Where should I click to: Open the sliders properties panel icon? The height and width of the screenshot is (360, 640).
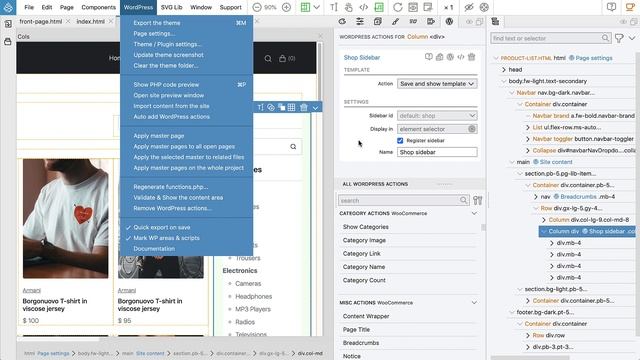tap(360, 22)
